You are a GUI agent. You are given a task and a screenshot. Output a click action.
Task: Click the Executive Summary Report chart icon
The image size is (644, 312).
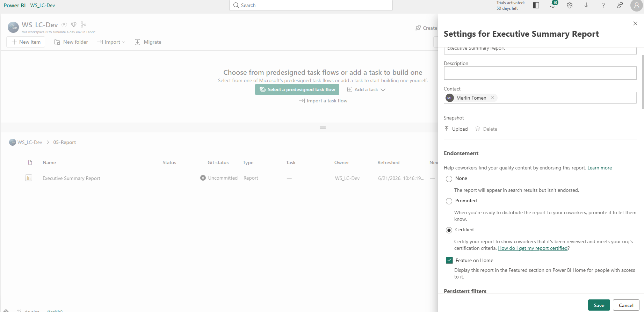coord(29,178)
